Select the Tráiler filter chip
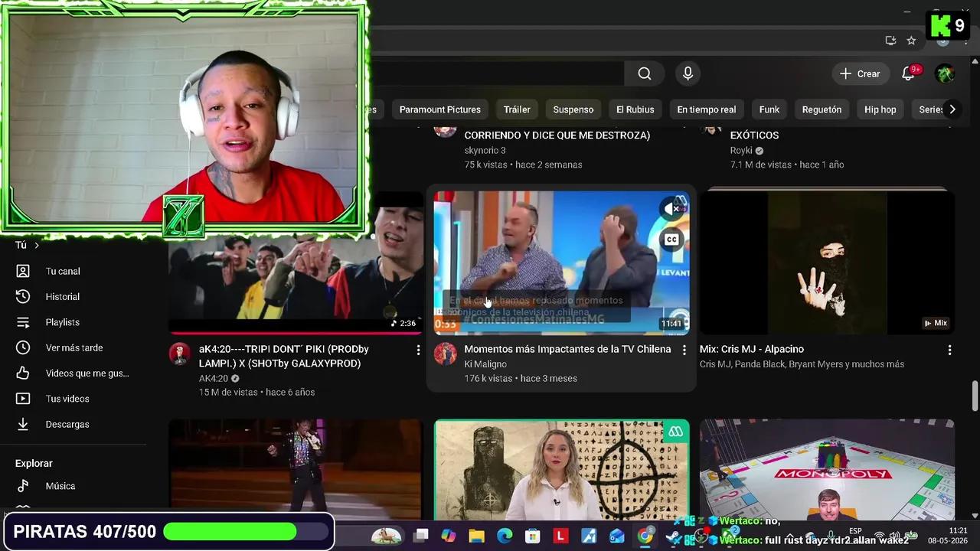The width and height of the screenshot is (980, 551). coord(517,109)
